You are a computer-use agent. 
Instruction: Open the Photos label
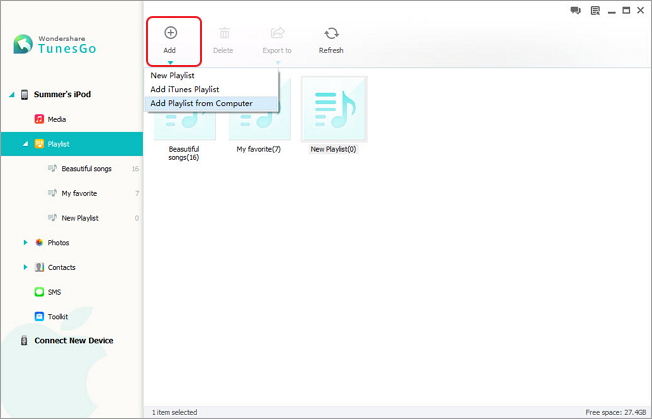pos(58,242)
